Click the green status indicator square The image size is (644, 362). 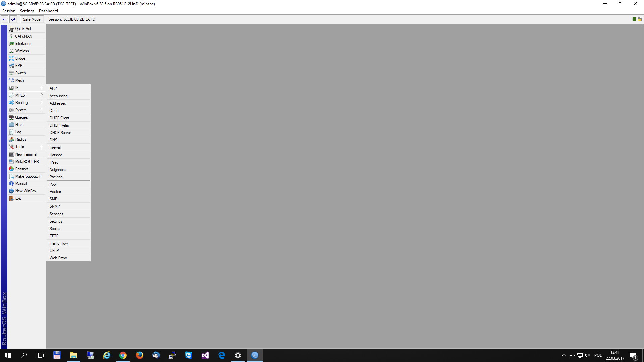click(x=634, y=19)
